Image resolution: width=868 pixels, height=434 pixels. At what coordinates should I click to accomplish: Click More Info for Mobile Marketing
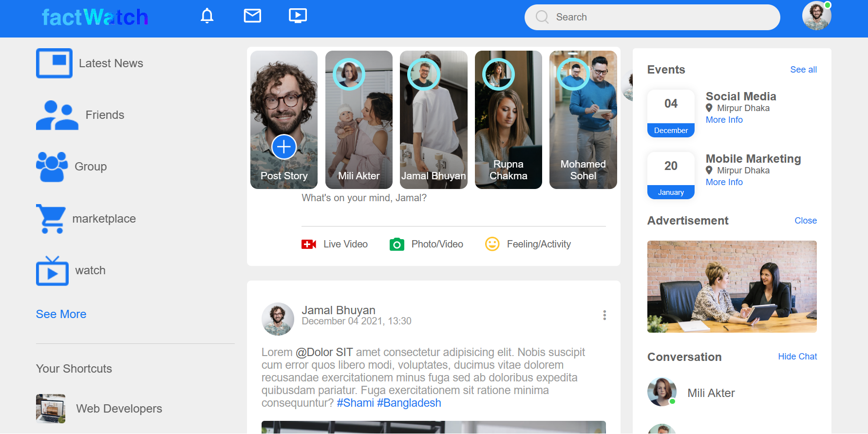click(x=724, y=182)
